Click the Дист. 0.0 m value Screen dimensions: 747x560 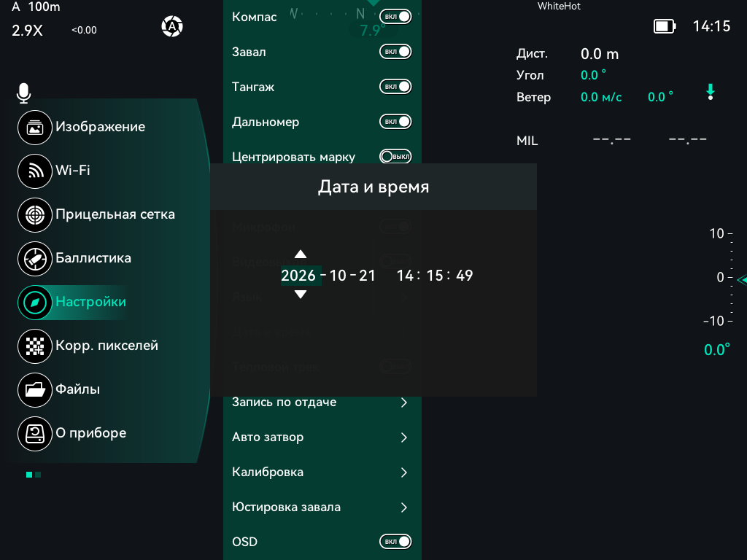click(x=600, y=54)
